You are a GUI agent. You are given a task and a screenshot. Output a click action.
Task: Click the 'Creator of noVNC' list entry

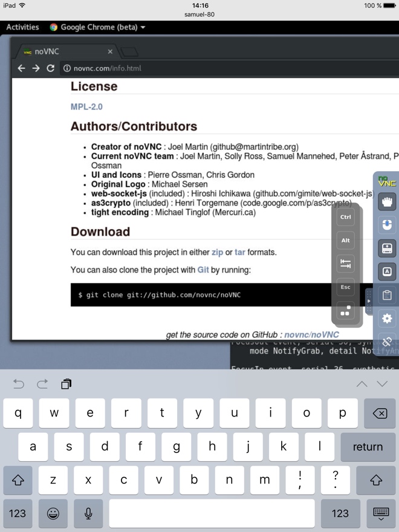coord(195,147)
